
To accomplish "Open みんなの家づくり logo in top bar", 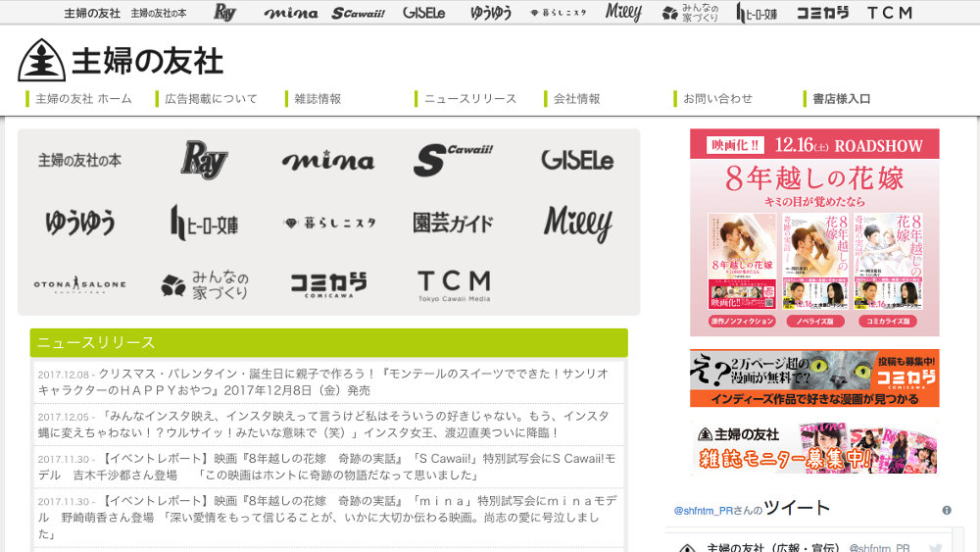I will tap(691, 13).
